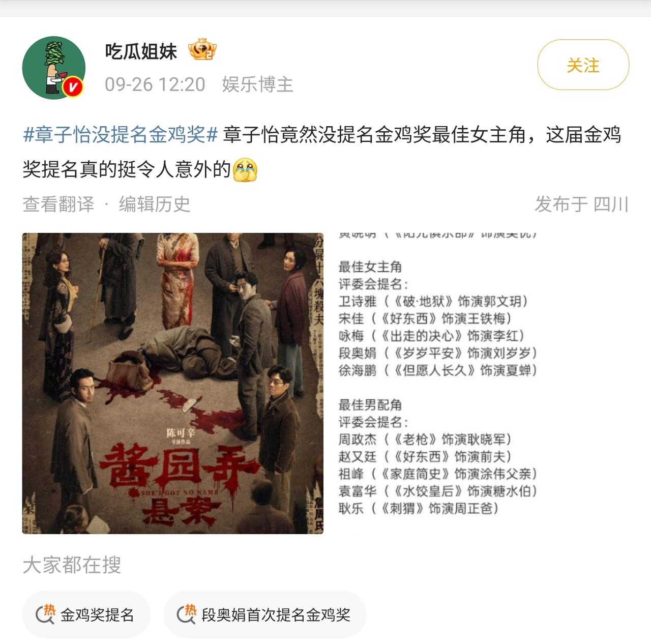Open the 吃瓜姐妹 profile avatar
Image resolution: width=651 pixels, height=644 pixels.
tap(53, 67)
